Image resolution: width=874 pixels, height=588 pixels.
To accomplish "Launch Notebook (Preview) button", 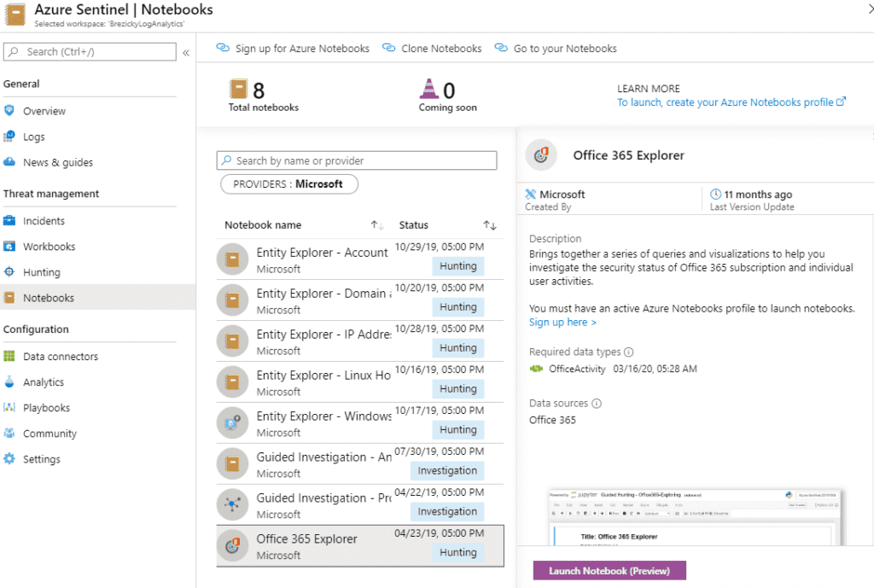I will [609, 570].
